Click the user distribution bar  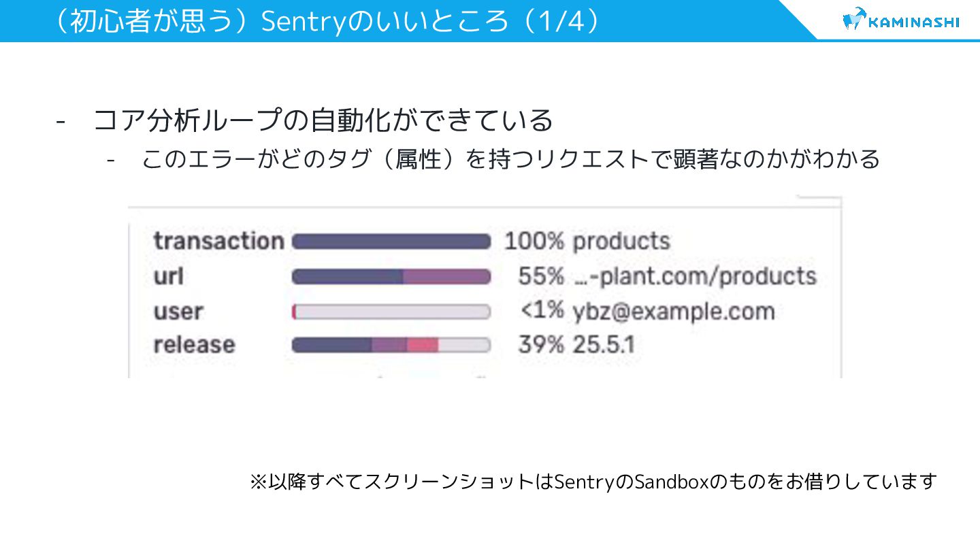pyautogui.click(x=391, y=312)
